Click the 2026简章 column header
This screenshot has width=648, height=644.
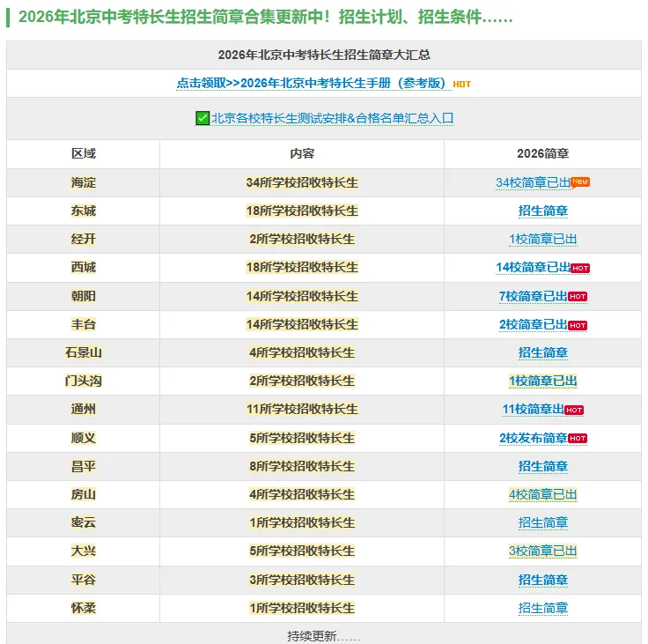542,154
